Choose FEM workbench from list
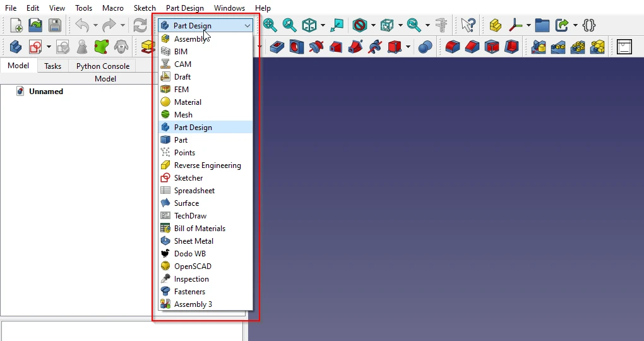644x341 pixels. 205,89
